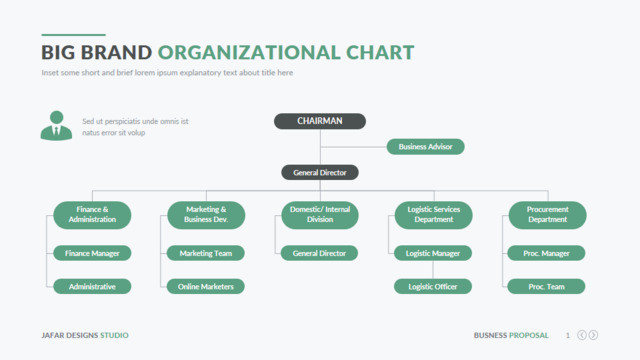Select the Proc. Team node
The height and width of the screenshot is (360, 640).
(x=546, y=287)
